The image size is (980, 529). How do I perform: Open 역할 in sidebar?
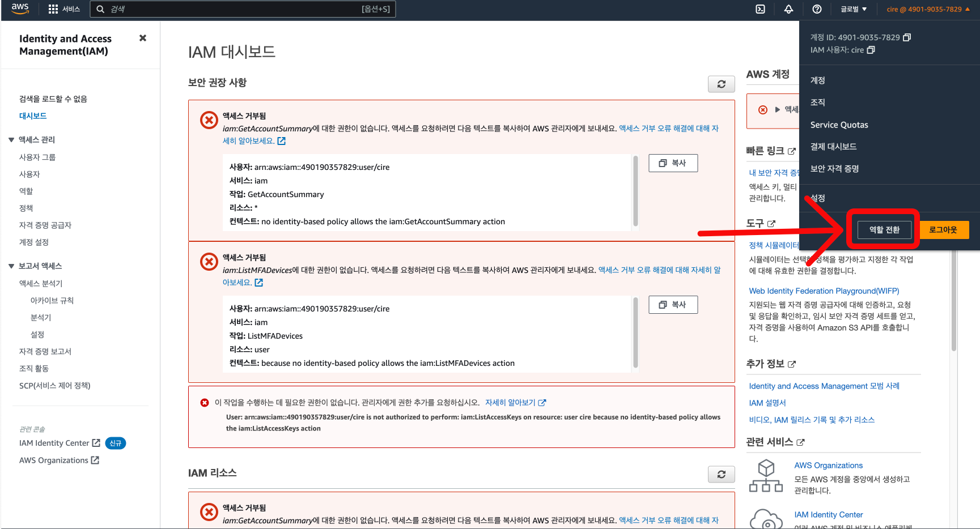pos(26,191)
